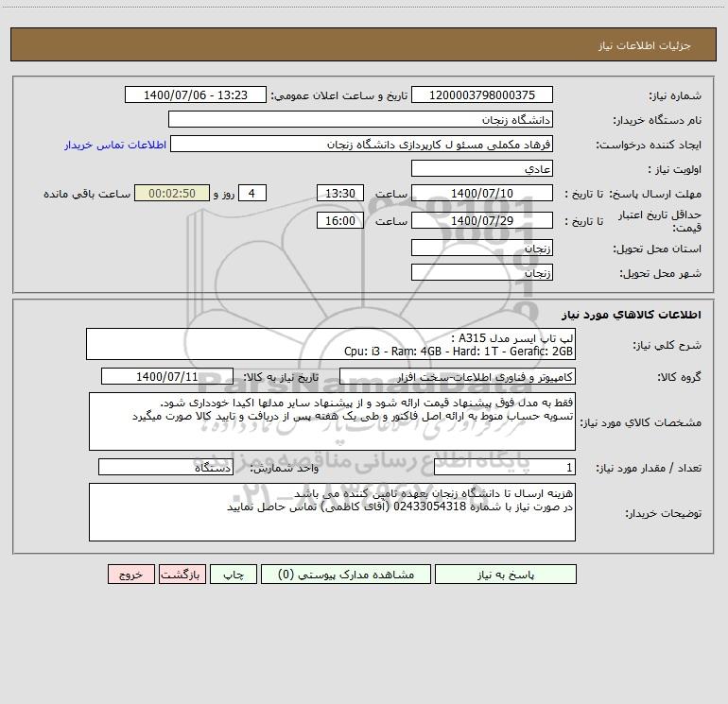The width and height of the screenshot is (728, 704).
Task: Click the priority field عادی
Action: 482,168
